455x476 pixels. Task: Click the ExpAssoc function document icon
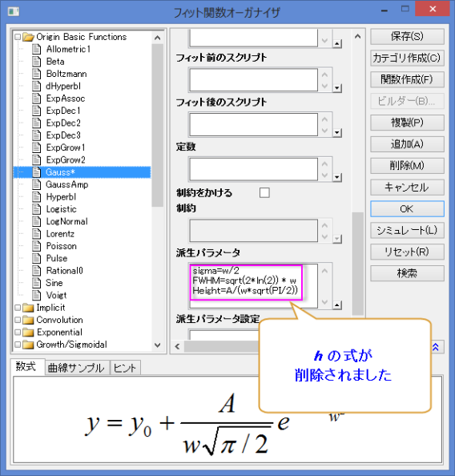(x=36, y=99)
